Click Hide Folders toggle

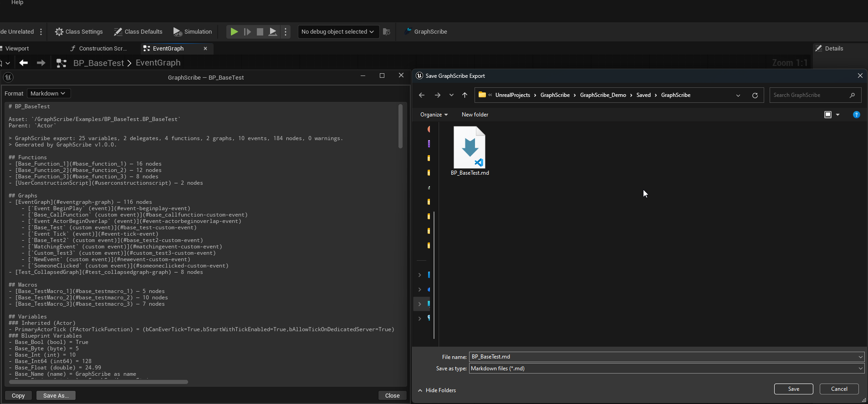[437, 390]
